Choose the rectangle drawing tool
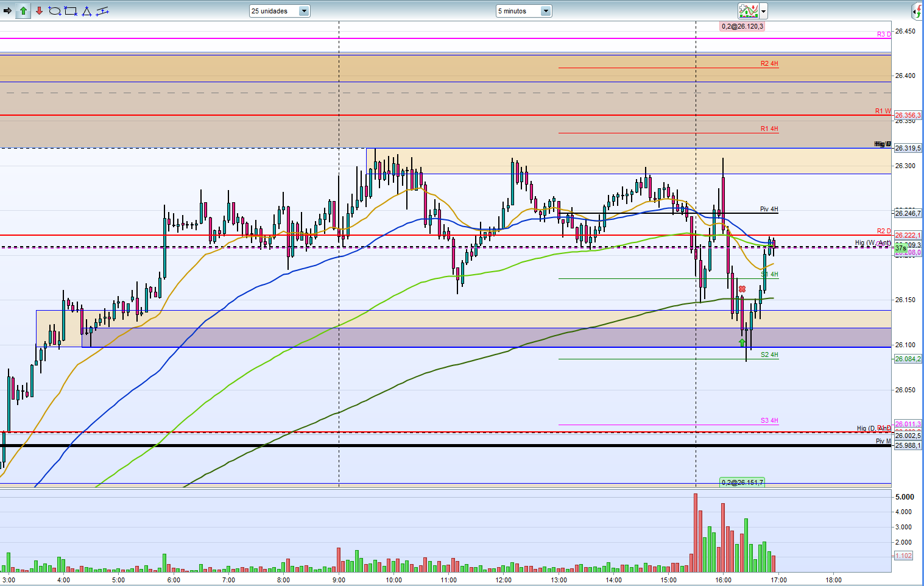The height and width of the screenshot is (586, 924). click(71, 11)
